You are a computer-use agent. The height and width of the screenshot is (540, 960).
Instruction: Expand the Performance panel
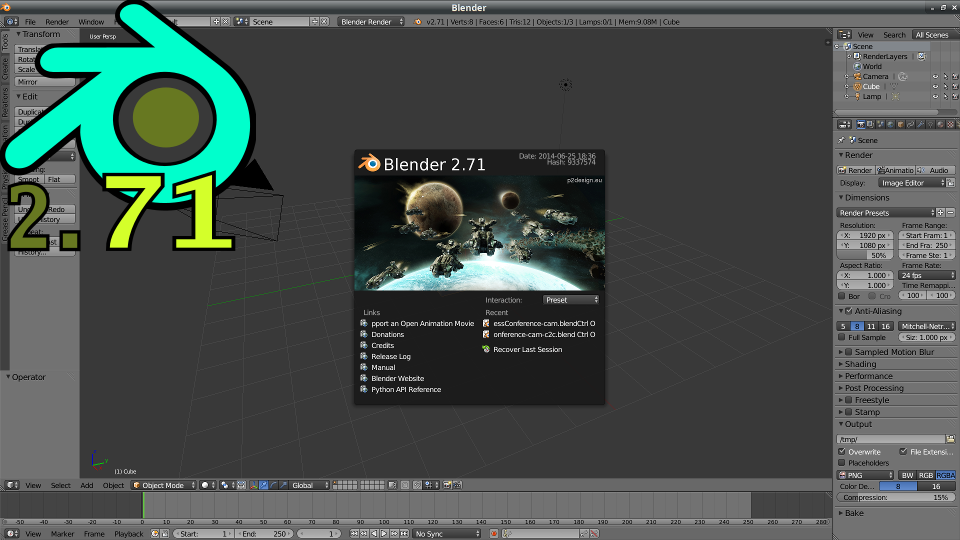click(868, 376)
